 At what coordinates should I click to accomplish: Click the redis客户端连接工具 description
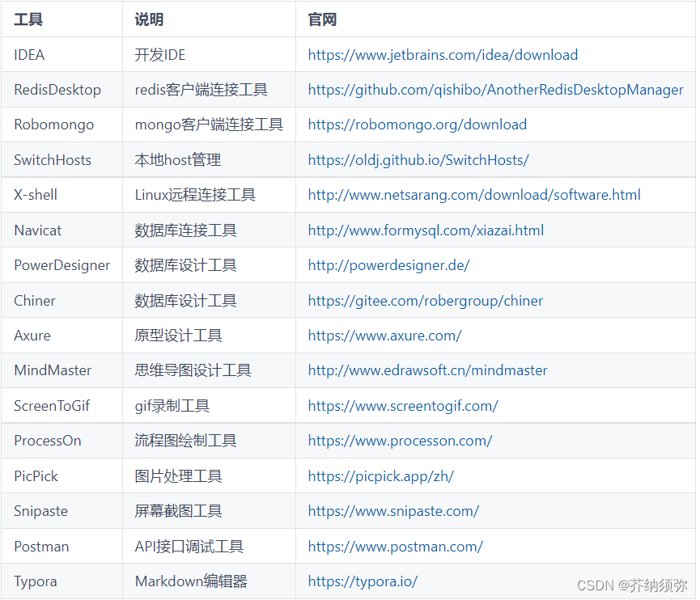click(x=202, y=90)
